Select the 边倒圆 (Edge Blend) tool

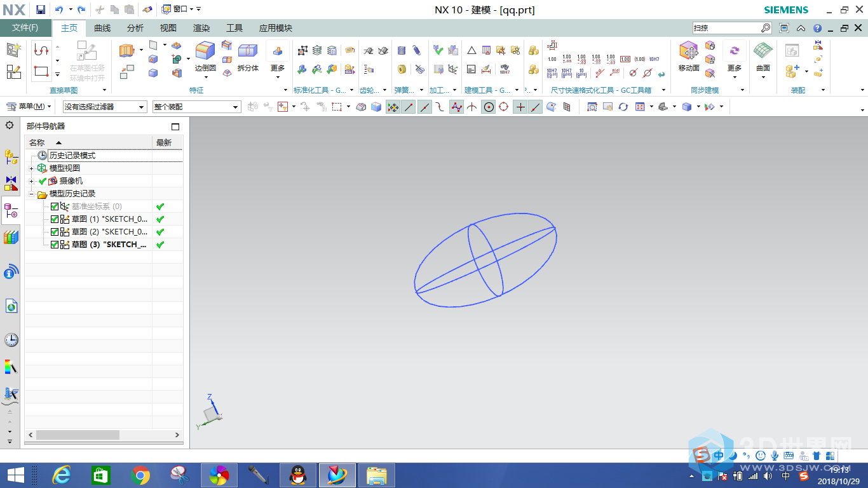(x=205, y=57)
